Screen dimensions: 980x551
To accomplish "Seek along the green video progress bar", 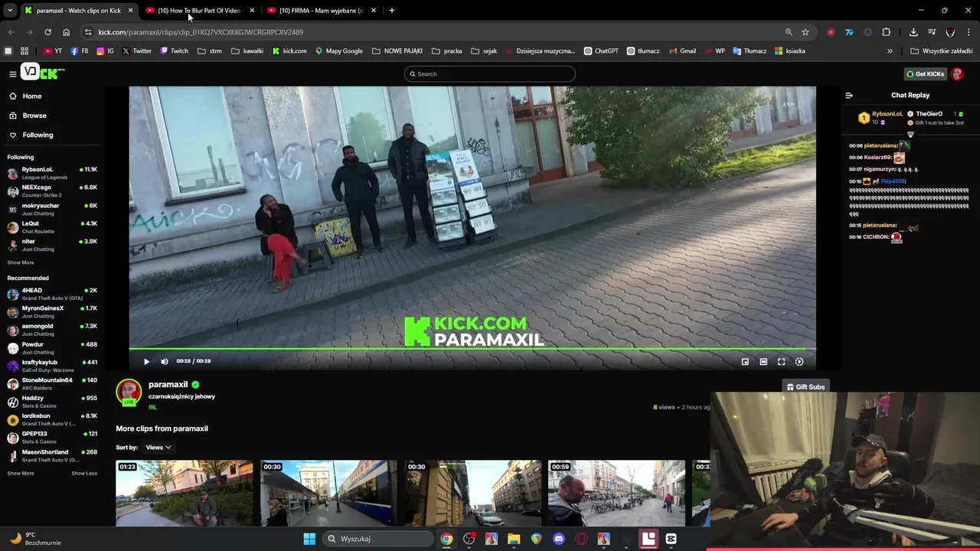I will [472, 350].
